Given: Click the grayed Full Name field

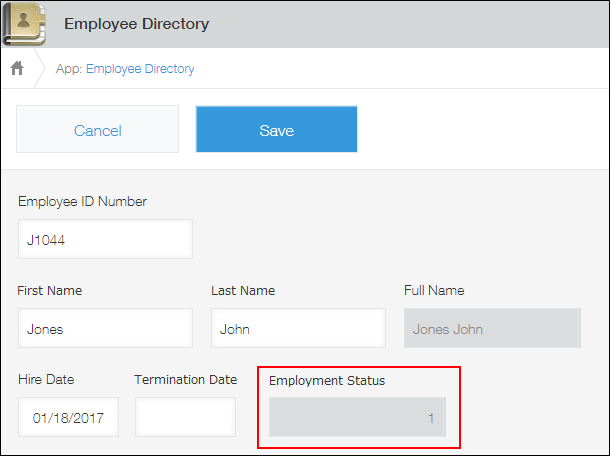Looking at the screenshot, I should click(x=492, y=328).
